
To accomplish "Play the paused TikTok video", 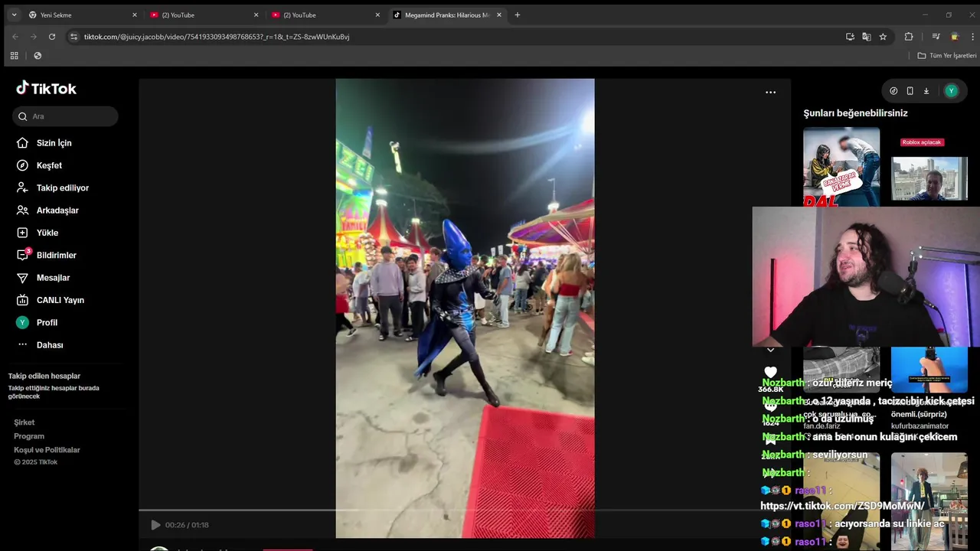I will click(x=155, y=525).
